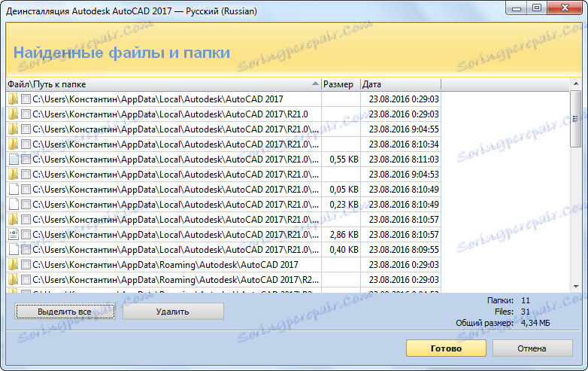Click blank file icon of 0,05 KB row
The width and height of the screenshot is (588, 371).
pyautogui.click(x=14, y=189)
